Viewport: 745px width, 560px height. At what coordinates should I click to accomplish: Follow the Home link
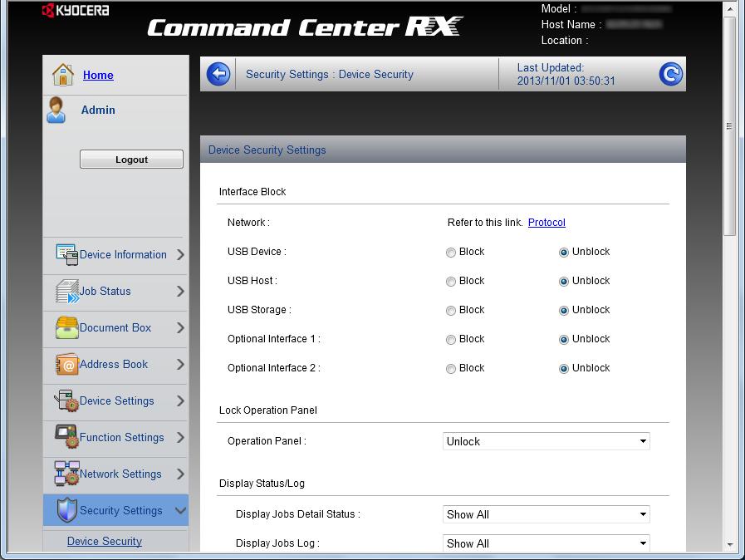pos(98,75)
